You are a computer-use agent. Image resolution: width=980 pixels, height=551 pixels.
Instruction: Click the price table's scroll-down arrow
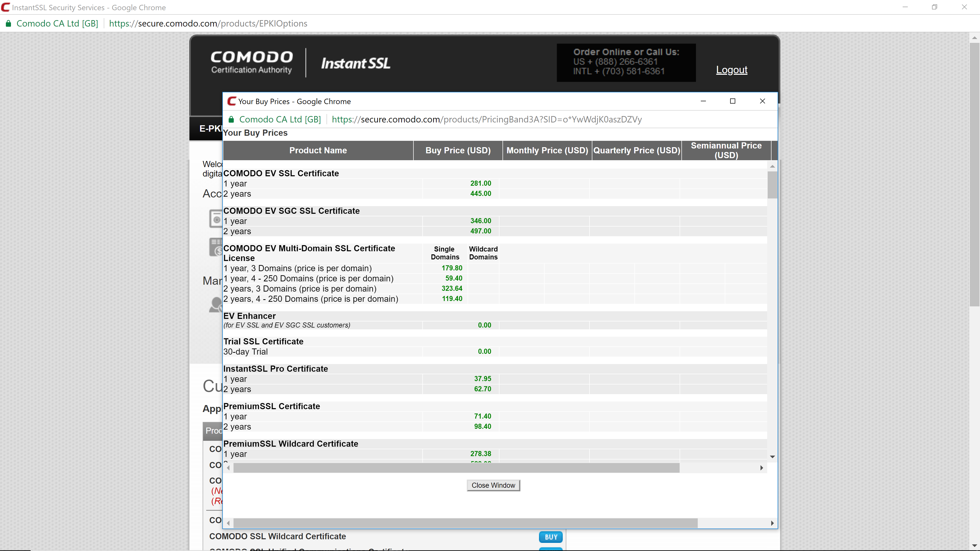(772, 457)
